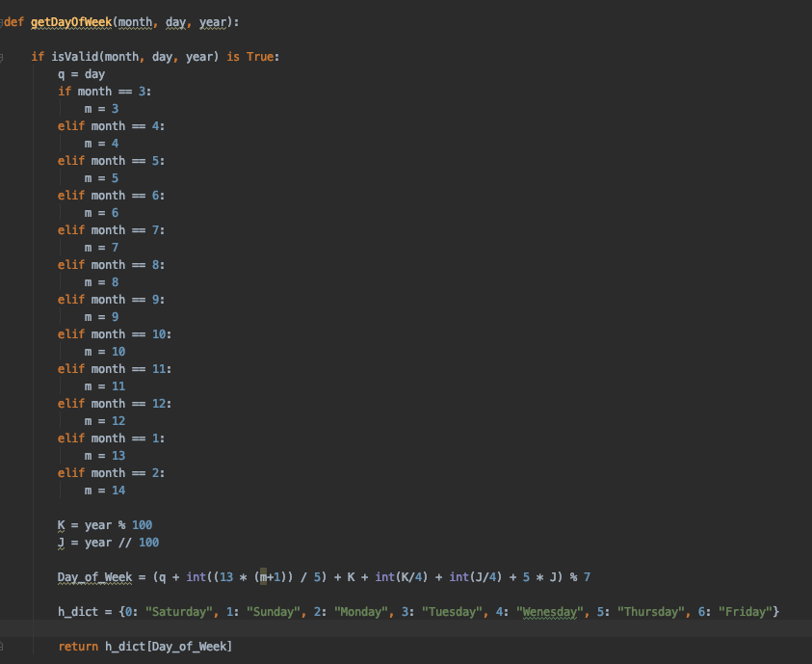Click the expression year % 100 assigned to K
This screenshot has height=664, width=812.
coord(118,524)
